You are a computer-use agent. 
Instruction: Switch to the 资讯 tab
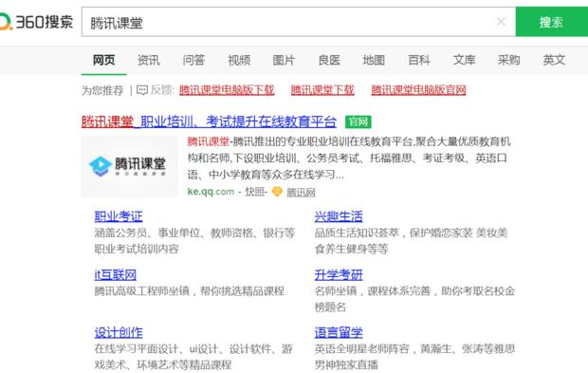pos(149,60)
